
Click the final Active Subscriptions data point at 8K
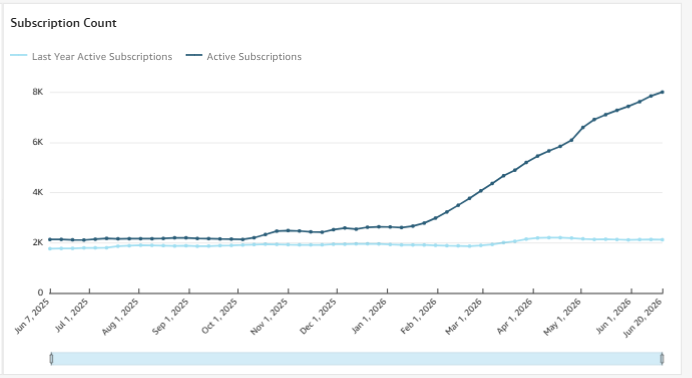tap(662, 92)
